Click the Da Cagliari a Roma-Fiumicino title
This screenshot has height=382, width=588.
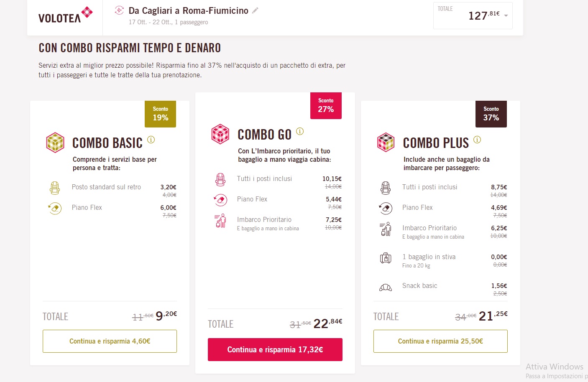(188, 10)
